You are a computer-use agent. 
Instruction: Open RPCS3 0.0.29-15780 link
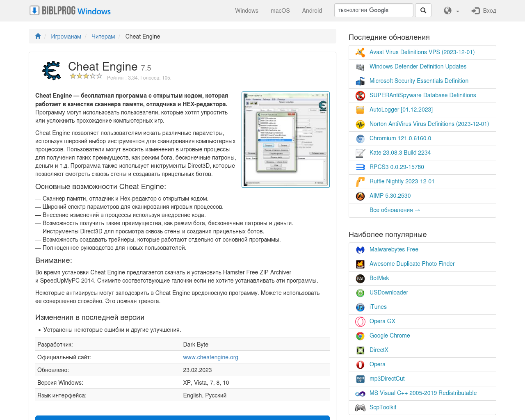point(397,167)
